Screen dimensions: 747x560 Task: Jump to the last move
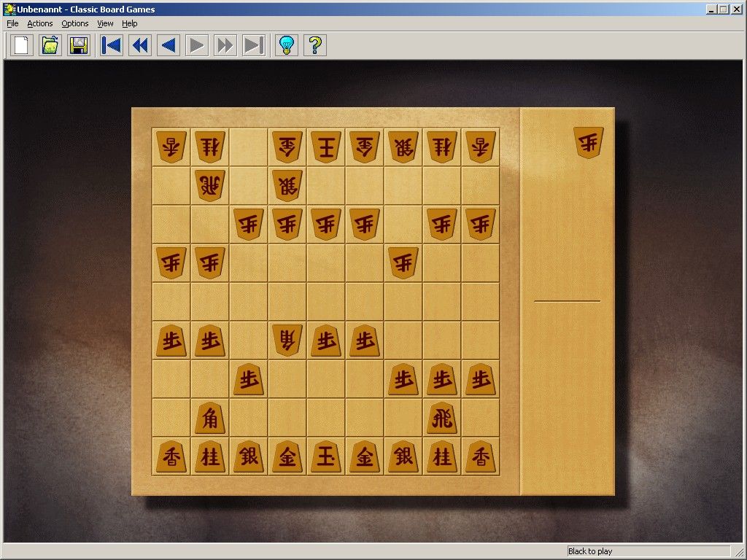(253, 45)
